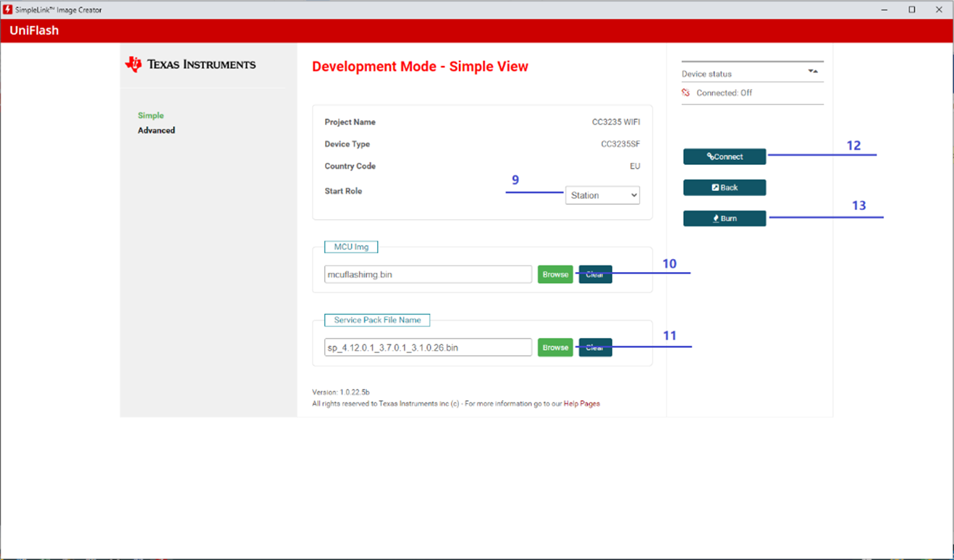Clear the Service Pack file field

595,347
